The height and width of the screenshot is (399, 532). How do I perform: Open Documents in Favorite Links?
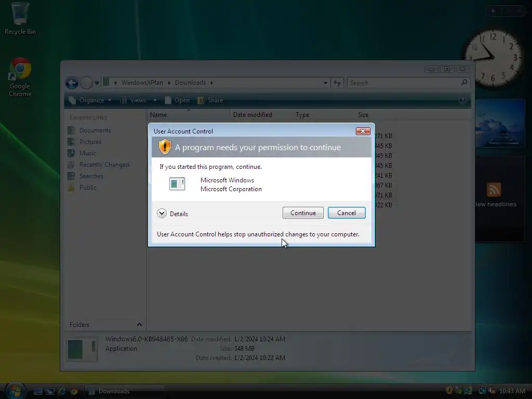95,130
